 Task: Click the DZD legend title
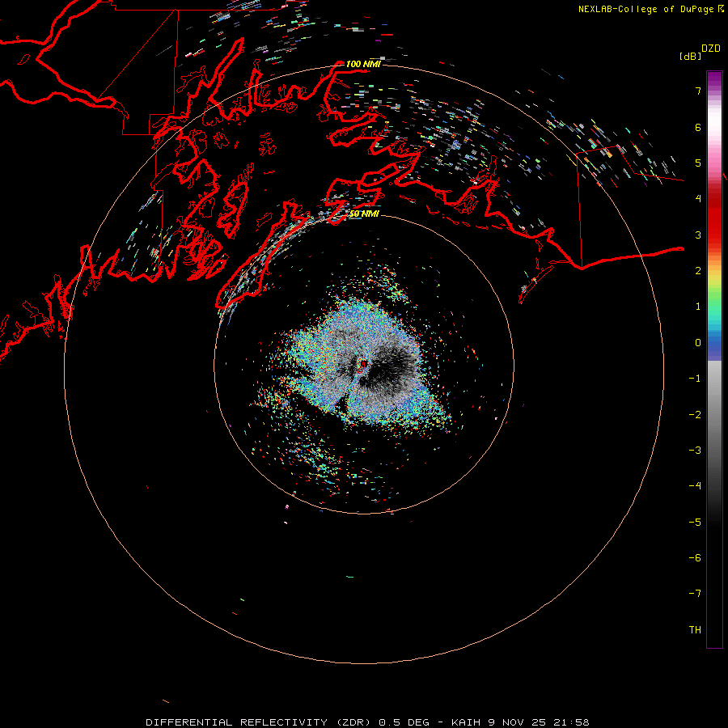[x=711, y=49]
